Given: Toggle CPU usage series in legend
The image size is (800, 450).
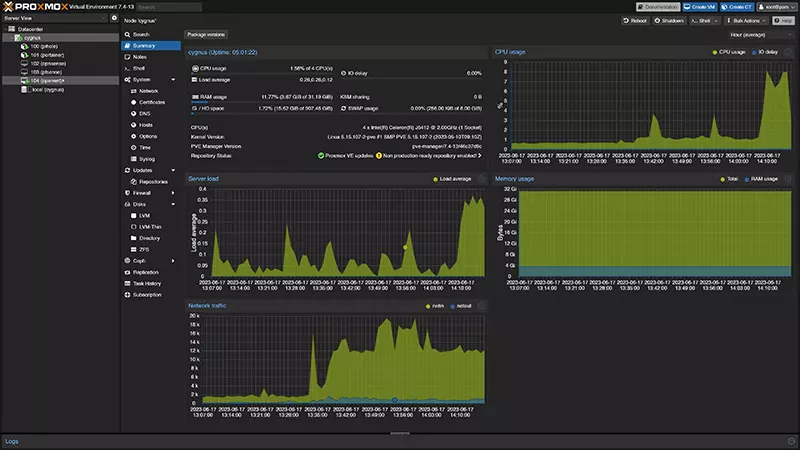Looking at the screenshot, I should pos(729,52).
